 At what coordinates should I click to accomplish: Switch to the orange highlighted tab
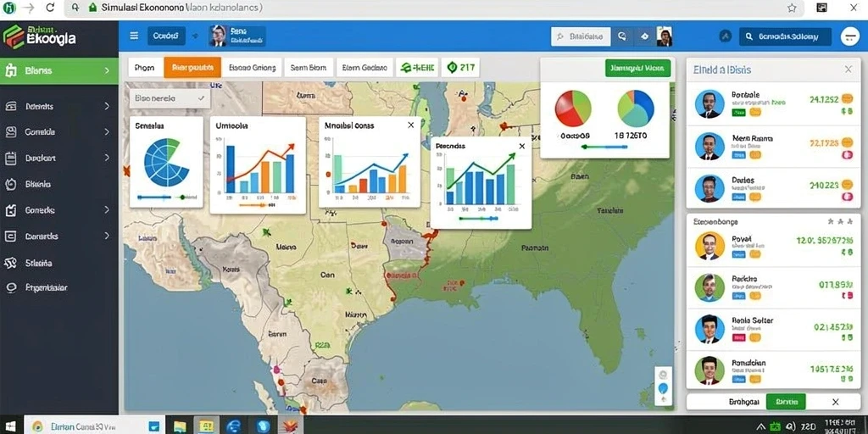coord(192,68)
